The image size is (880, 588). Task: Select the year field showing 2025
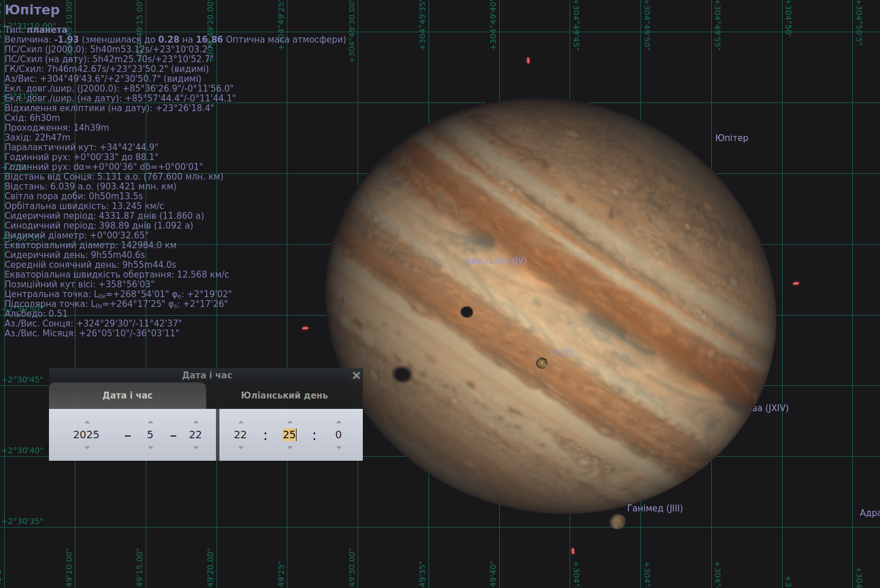[86, 435]
